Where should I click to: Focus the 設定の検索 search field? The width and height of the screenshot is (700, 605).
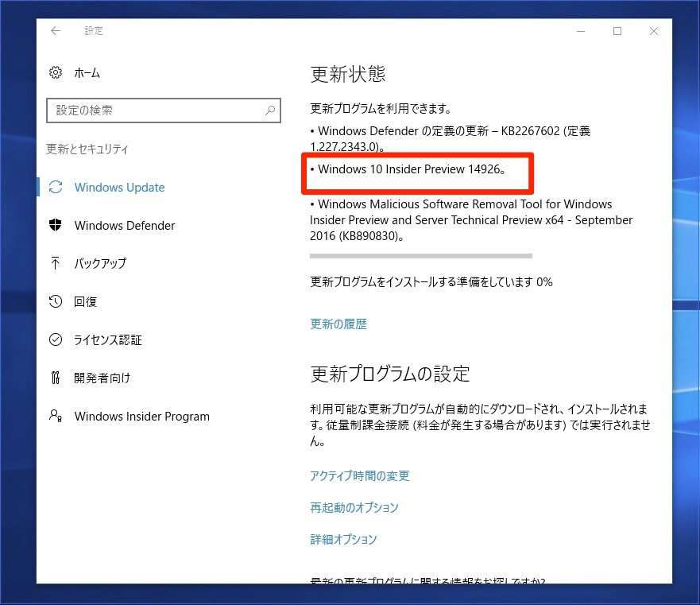[155, 111]
